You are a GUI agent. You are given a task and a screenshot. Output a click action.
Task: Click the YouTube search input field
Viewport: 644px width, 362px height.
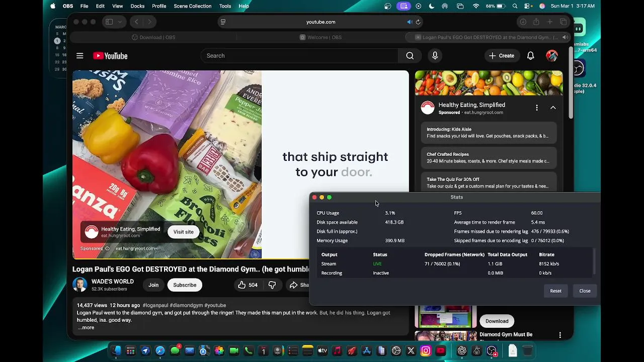coord(299,56)
